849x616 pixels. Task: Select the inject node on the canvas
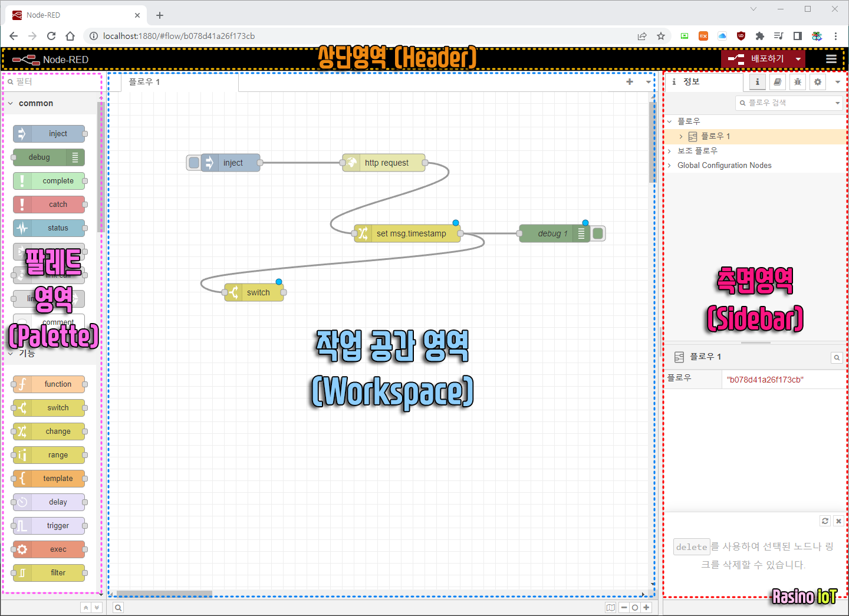click(231, 163)
